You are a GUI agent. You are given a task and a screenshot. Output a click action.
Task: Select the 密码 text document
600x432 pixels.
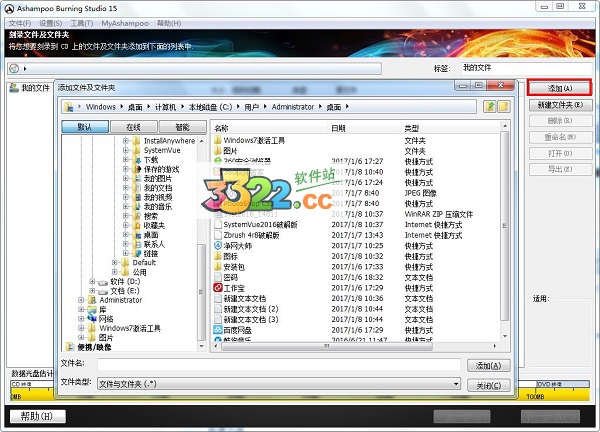point(226,277)
